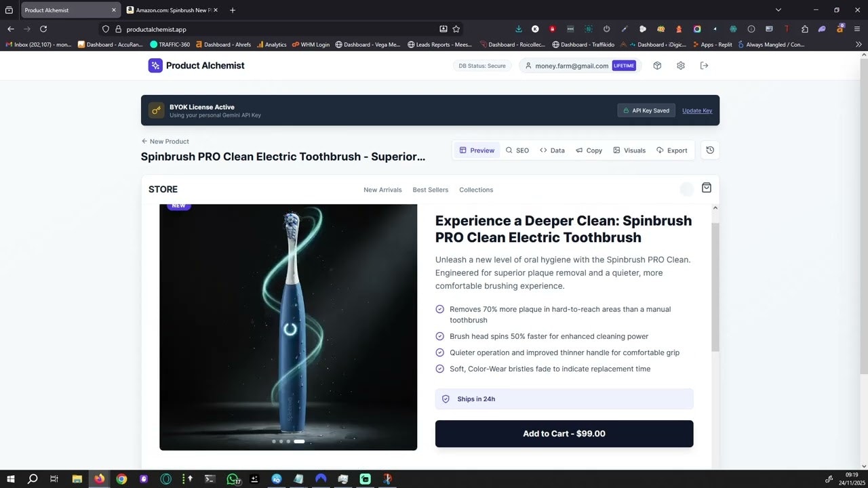This screenshot has width=868, height=488.
Task: Click the STORE brand text
Action: point(163,189)
